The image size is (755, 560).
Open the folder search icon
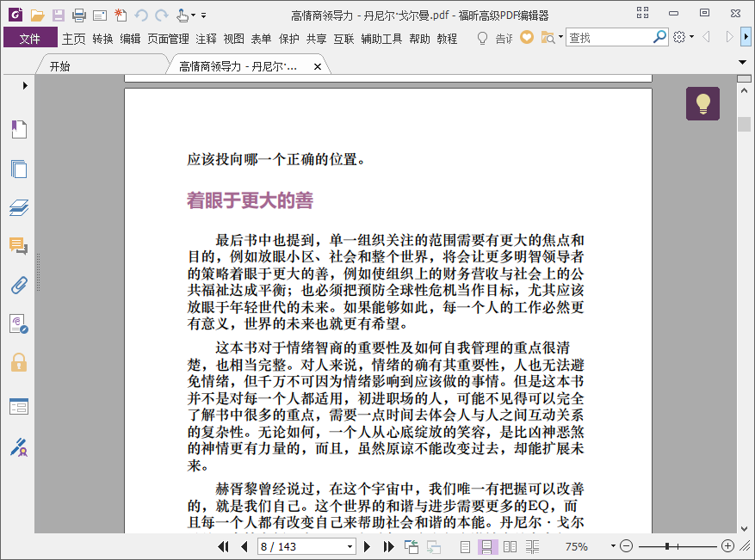coord(548,38)
